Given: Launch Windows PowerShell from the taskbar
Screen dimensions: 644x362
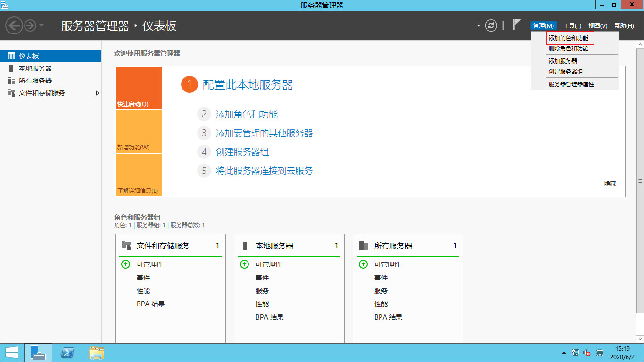Looking at the screenshot, I should pyautogui.click(x=66, y=352).
